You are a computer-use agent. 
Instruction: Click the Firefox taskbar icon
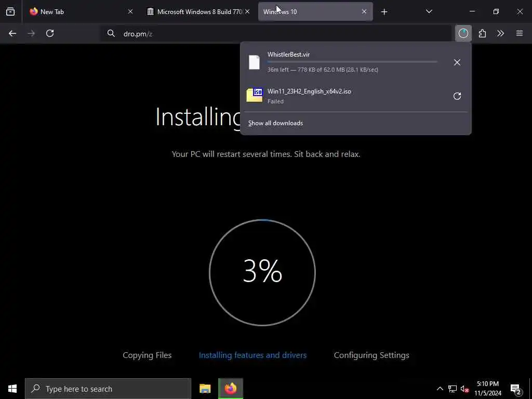coord(230,389)
